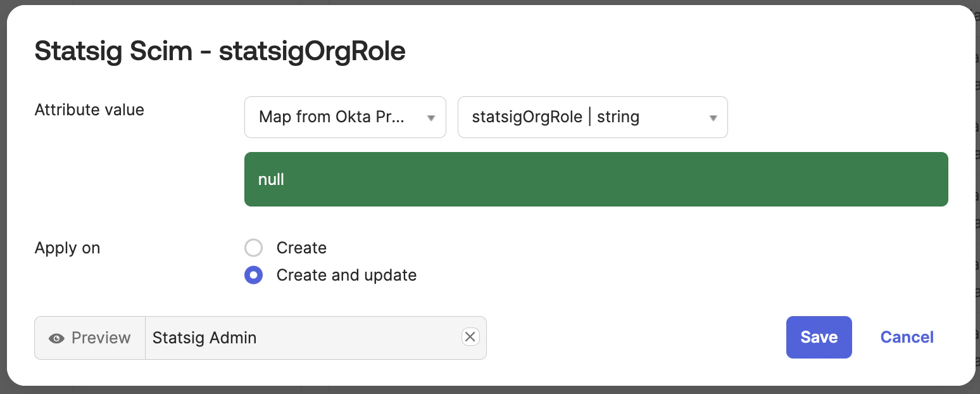Click the Cancel link

click(907, 337)
